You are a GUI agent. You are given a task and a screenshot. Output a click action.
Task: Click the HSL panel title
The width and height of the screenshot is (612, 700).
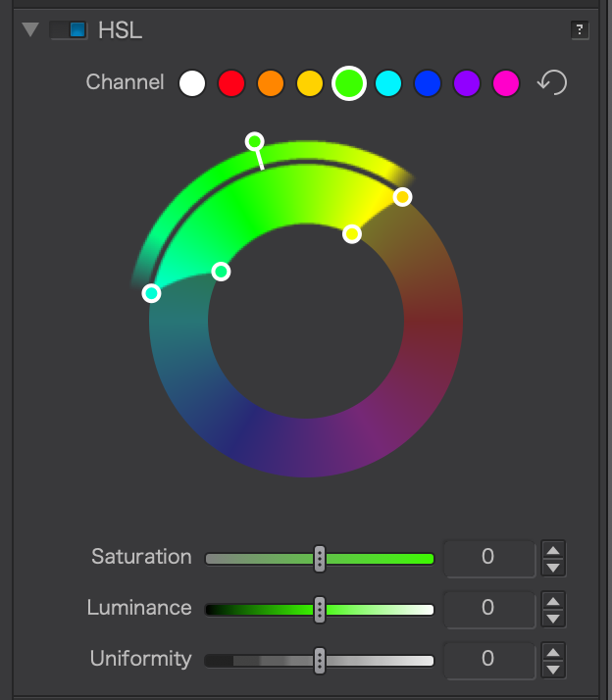pos(121,30)
